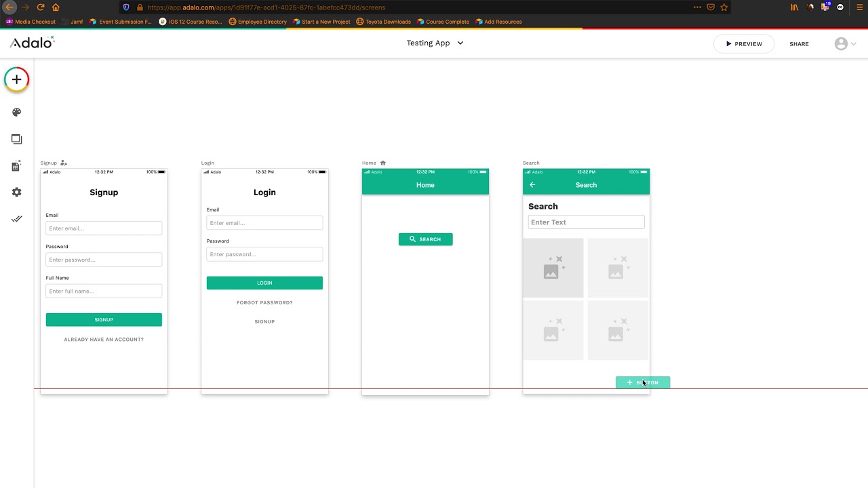Select the Search heading text
Screen dimensions: 868x488
[x=543, y=206]
